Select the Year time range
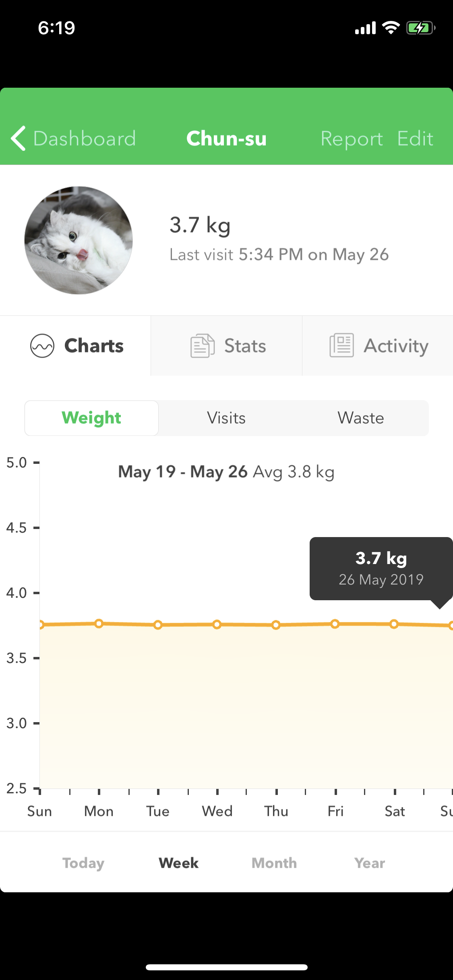The image size is (453, 980). [370, 863]
